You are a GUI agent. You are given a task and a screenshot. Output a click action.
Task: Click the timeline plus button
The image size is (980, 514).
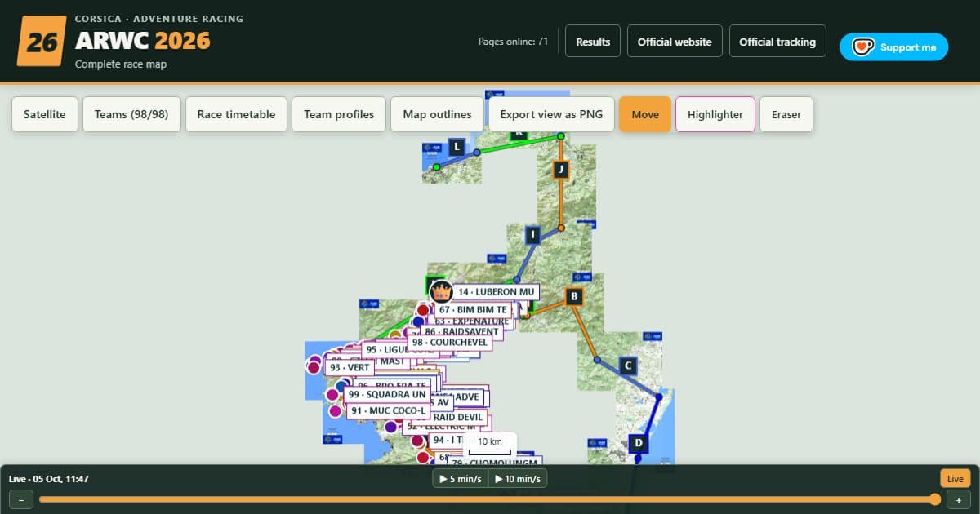click(958, 499)
